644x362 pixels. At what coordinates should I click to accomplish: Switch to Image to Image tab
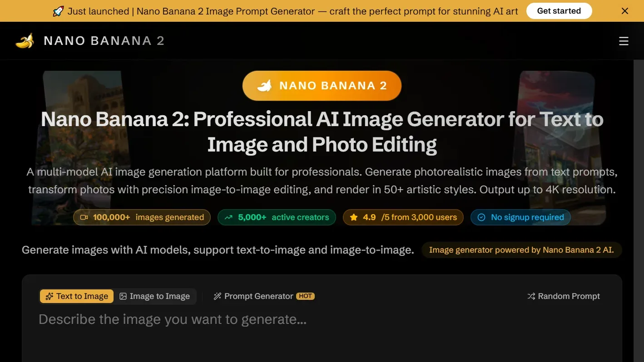154,296
